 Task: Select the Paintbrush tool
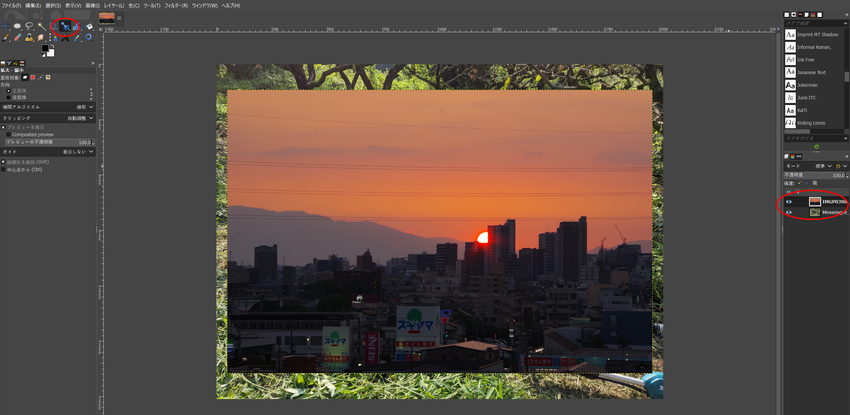(x=5, y=37)
